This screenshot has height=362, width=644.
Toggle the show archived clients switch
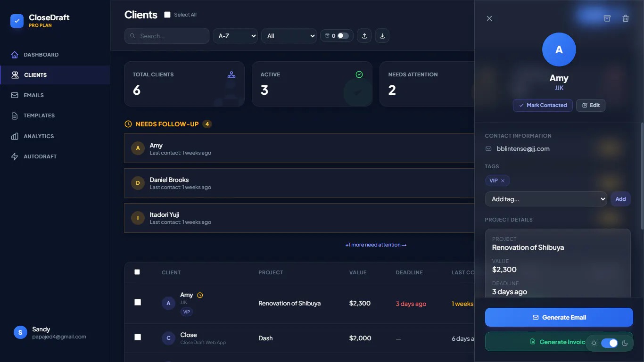(343, 36)
